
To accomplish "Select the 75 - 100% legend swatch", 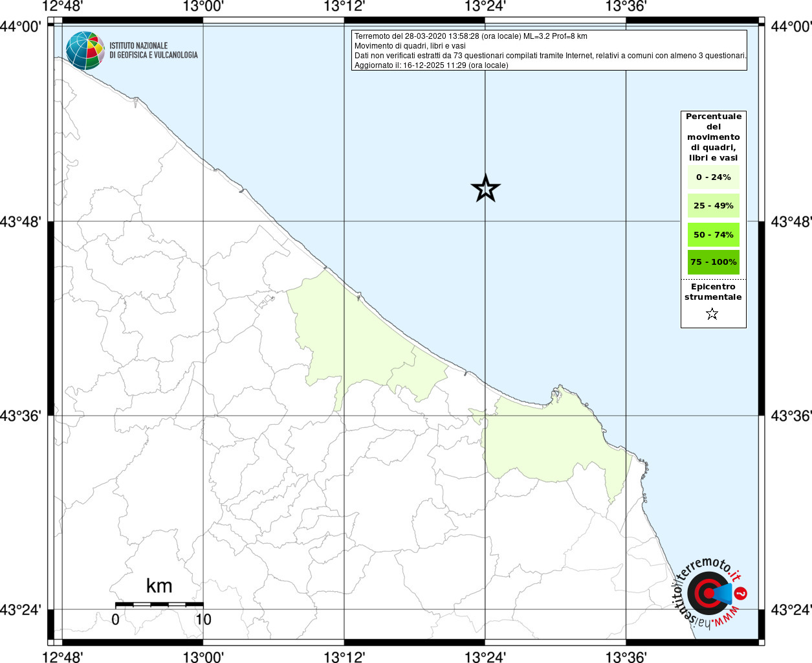I will [x=713, y=262].
